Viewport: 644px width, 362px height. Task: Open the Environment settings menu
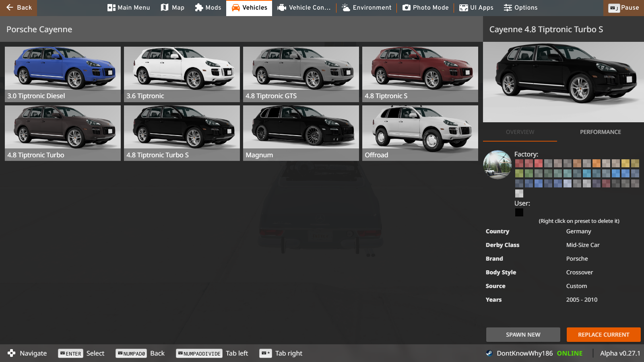tap(366, 8)
